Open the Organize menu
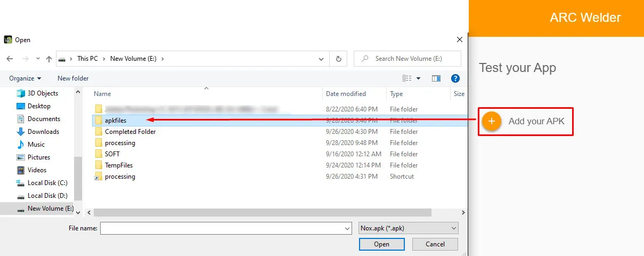This screenshot has height=256, width=644. tap(25, 78)
